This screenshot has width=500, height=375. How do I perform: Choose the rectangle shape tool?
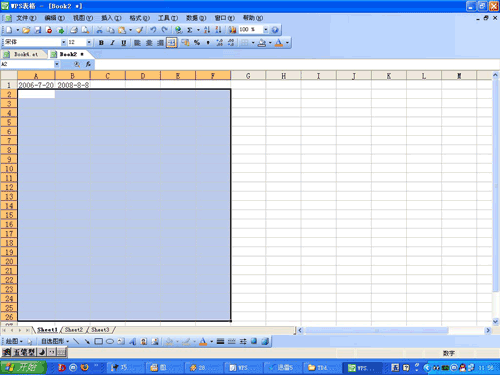(x=99, y=341)
